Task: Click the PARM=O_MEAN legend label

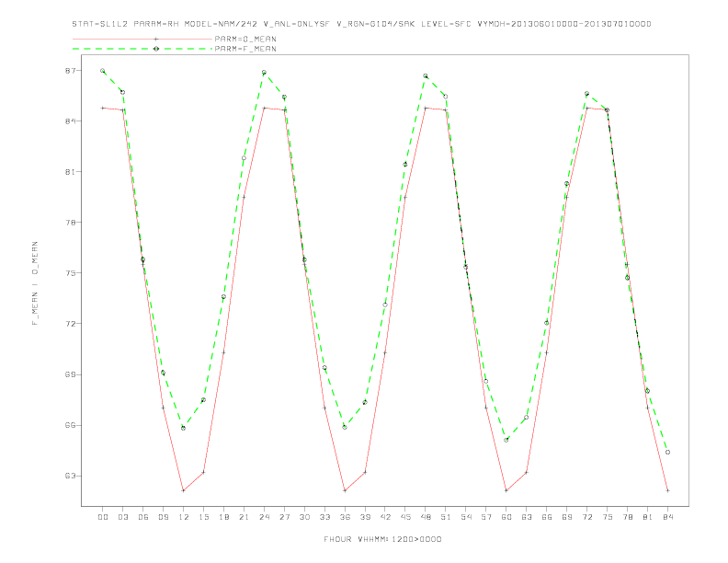Action: pos(245,39)
